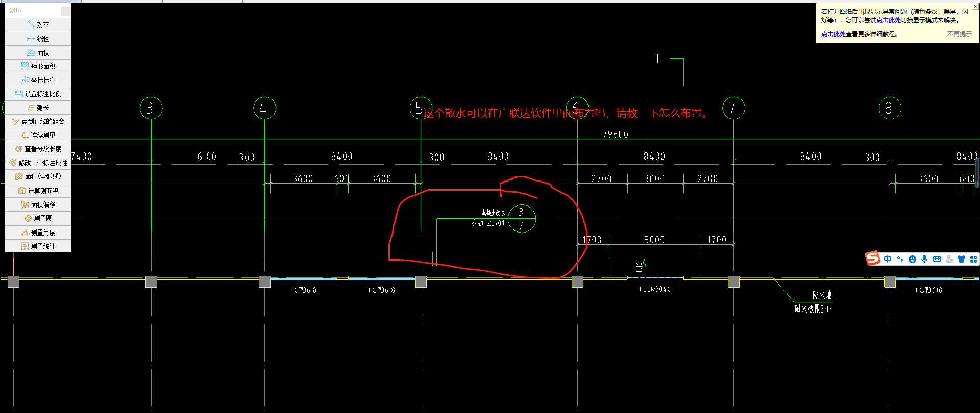
Task: Choose 面积(含弧线) area with arcs tool
Action: tap(38, 176)
